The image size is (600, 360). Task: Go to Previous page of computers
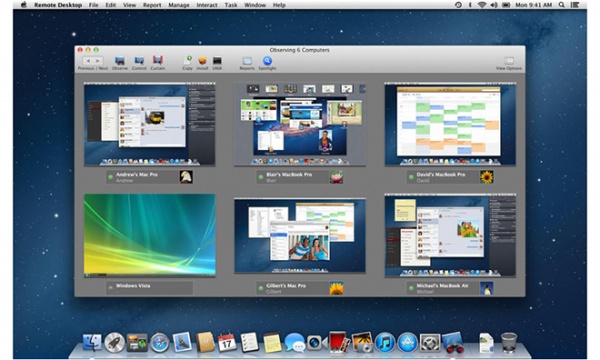88,61
